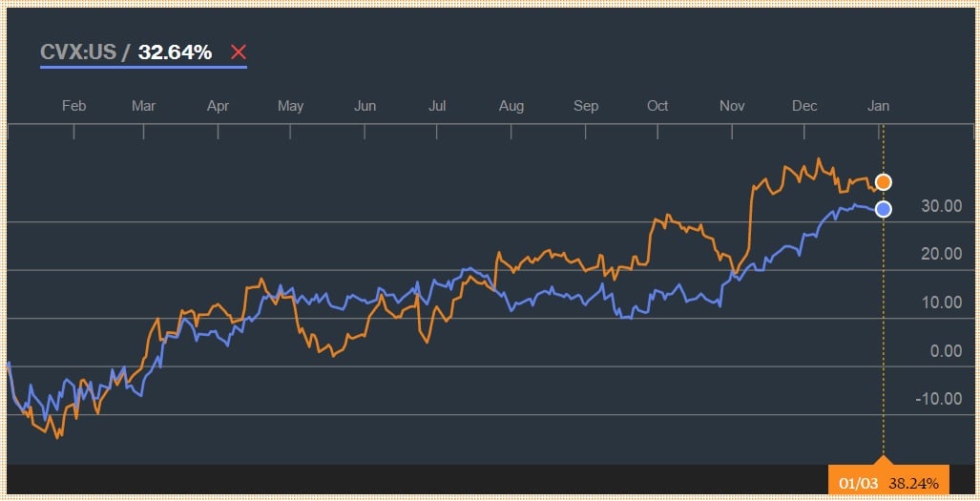Select the Feb label on time axis
Image resolution: width=980 pixels, height=501 pixels.
click(73, 106)
